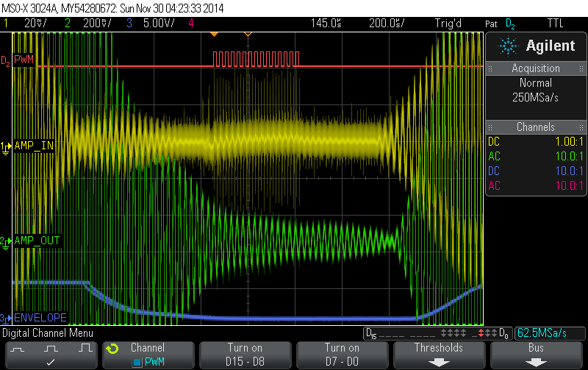
Task: Select the Channels panel header
Action: point(536,127)
